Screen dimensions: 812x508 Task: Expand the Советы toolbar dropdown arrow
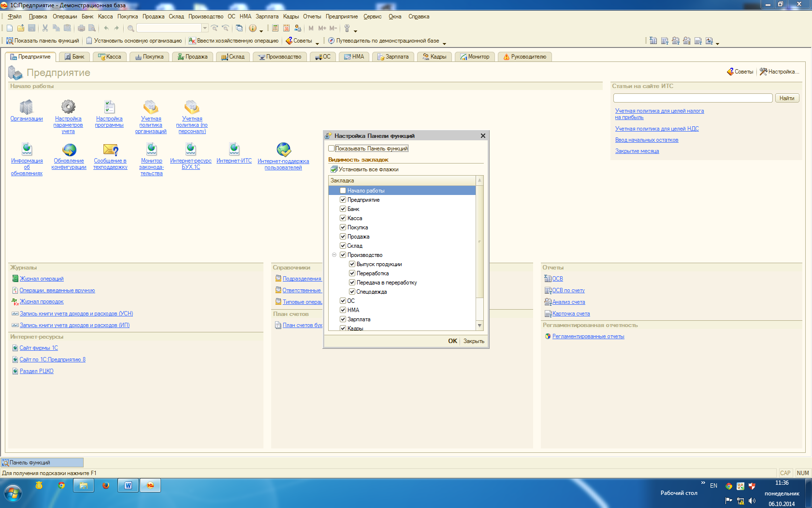(317, 43)
